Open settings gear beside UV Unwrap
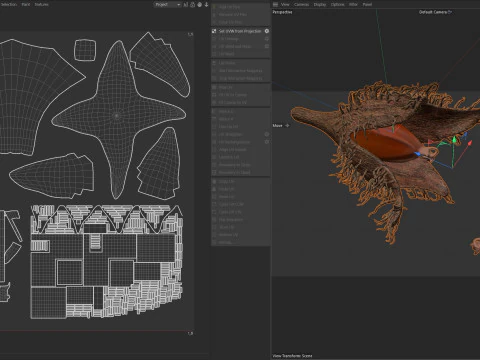 click(267, 39)
